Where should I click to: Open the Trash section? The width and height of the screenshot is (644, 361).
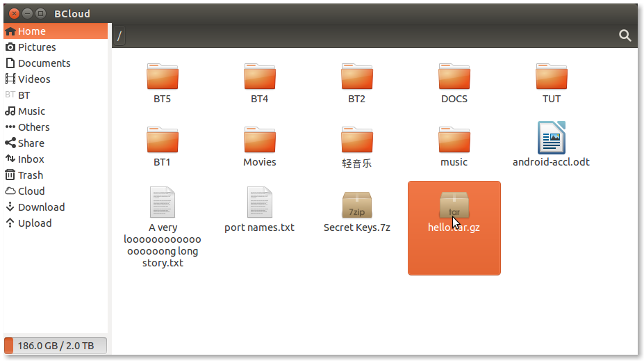tap(56, 175)
